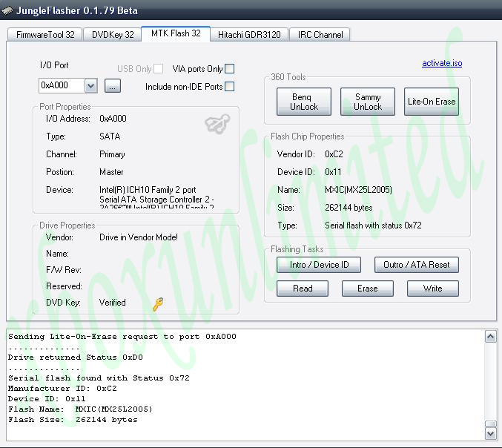This screenshot has height=448, width=502.
Task: Open the DVDKey 32 tab
Action: pyautogui.click(x=113, y=35)
